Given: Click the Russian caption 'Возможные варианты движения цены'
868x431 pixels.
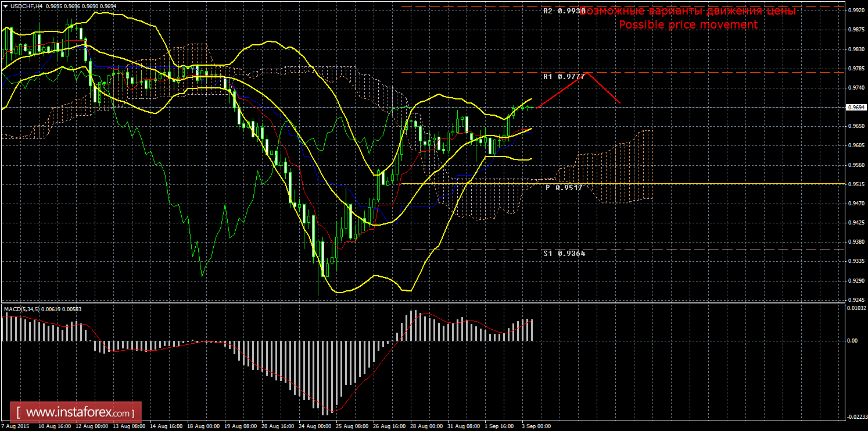Looking at the screenshot, I should pyautogui.click(x=688, y=11).
